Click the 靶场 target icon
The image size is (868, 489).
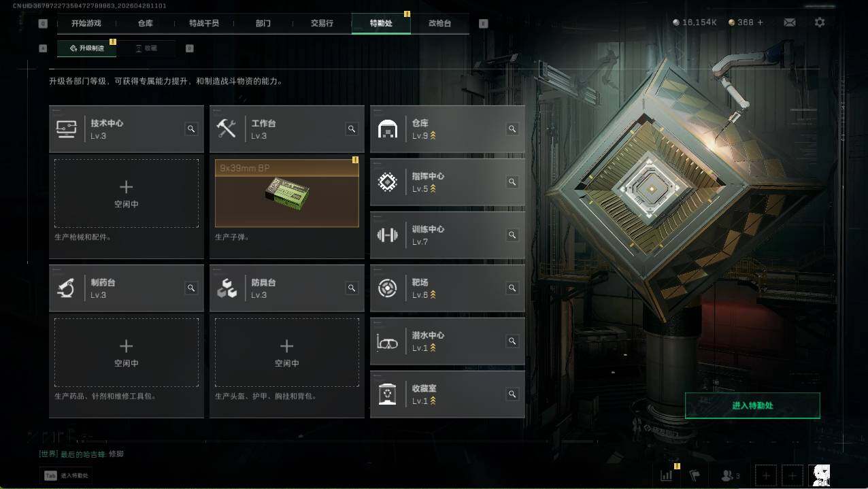pyautogui.click(x=388, y=288)
